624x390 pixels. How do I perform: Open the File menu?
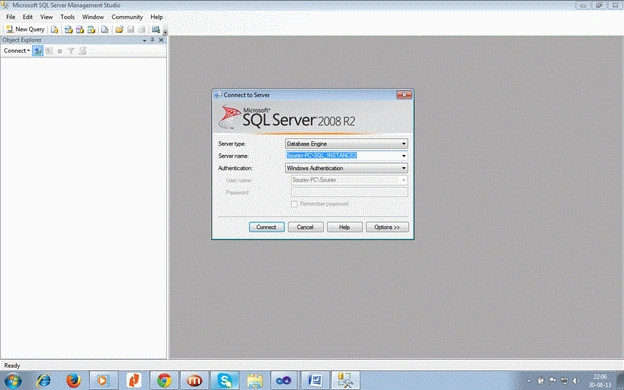click(10, 17)
